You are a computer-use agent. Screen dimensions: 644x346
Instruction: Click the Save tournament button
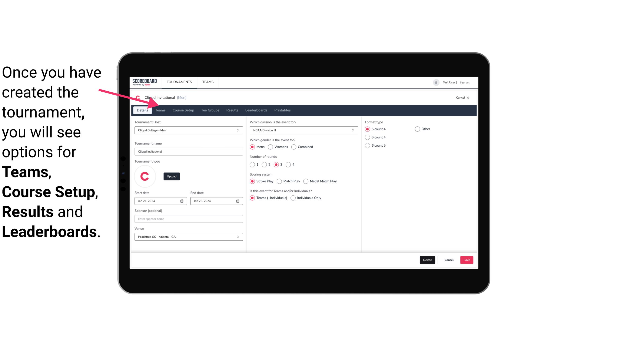click(467, 260)
